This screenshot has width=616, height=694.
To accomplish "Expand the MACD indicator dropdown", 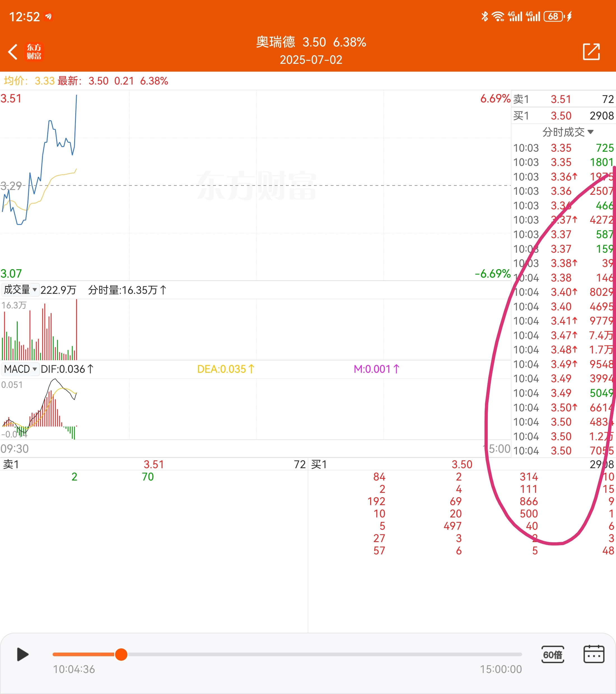I will [x=20, y=369].
